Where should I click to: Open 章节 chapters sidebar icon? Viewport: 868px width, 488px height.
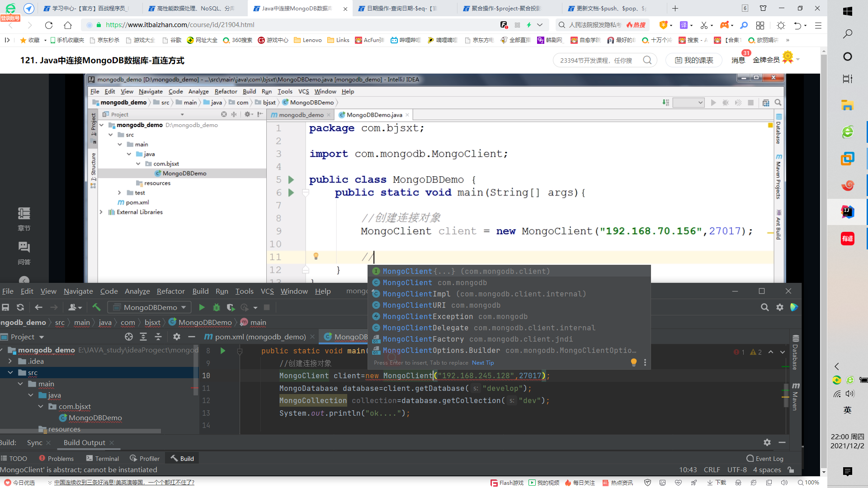(24, 219)
